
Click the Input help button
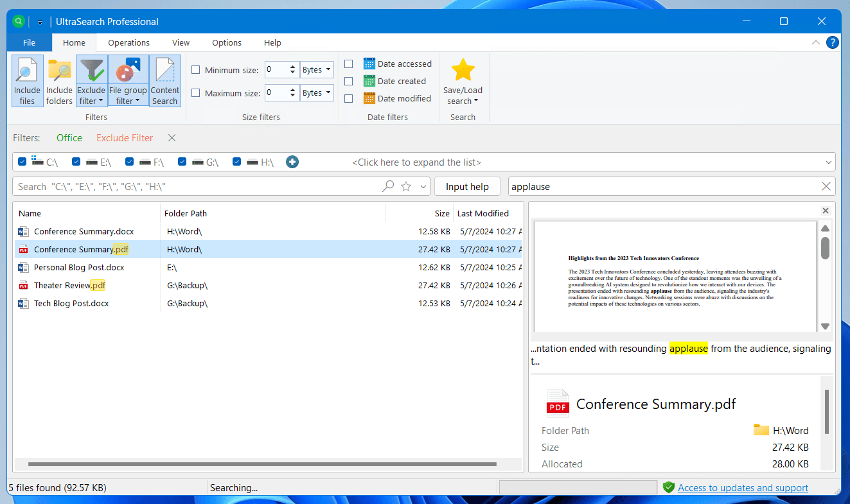tap(467, 186)
